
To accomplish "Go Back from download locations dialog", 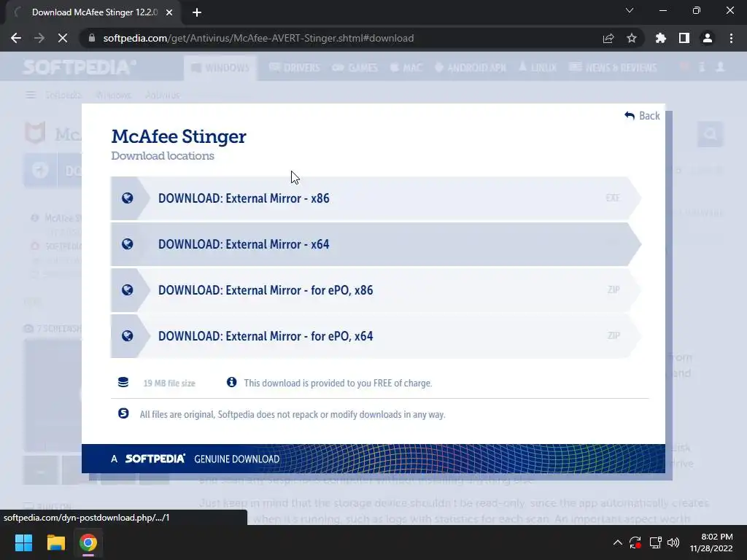I will coord(642,116).
